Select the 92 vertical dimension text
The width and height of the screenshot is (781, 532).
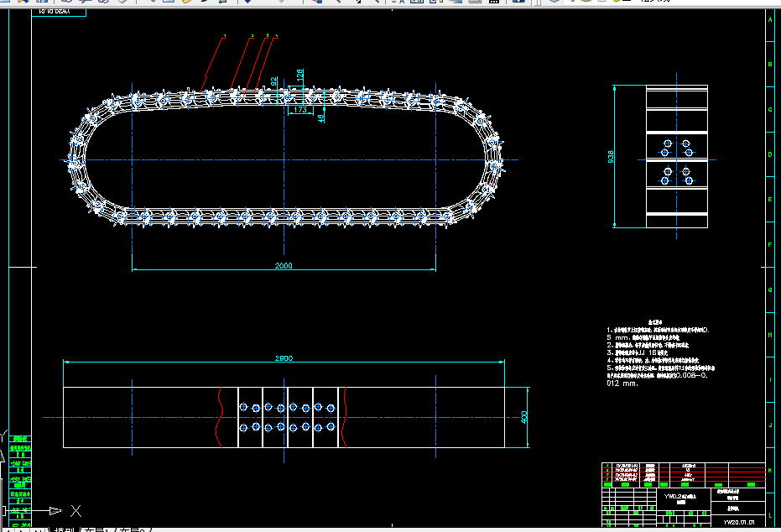(273, 81)
